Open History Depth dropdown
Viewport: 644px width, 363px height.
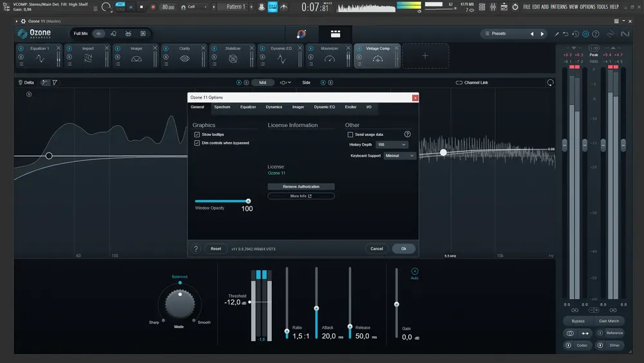pyautogui.click(x=392, y=144)
